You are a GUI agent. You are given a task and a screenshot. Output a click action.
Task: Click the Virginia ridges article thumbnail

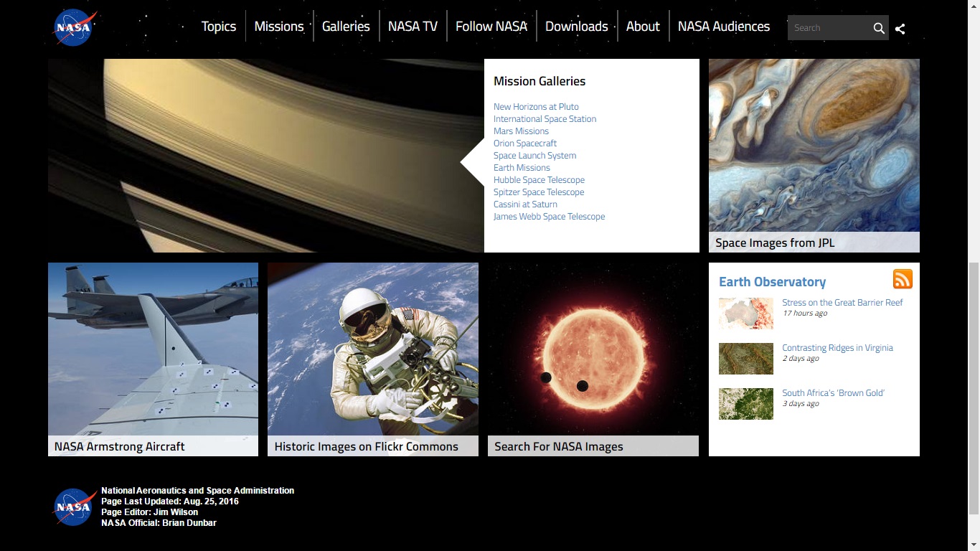tap(746, 359)
